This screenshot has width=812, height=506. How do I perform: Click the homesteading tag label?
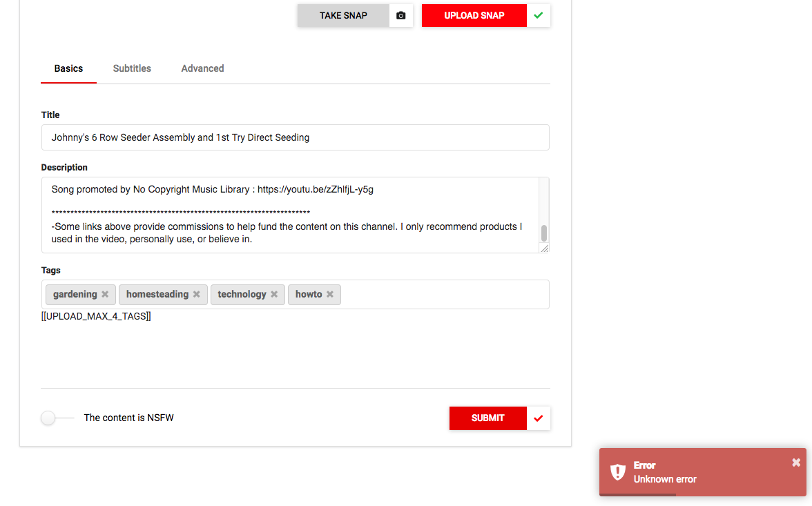157,294
